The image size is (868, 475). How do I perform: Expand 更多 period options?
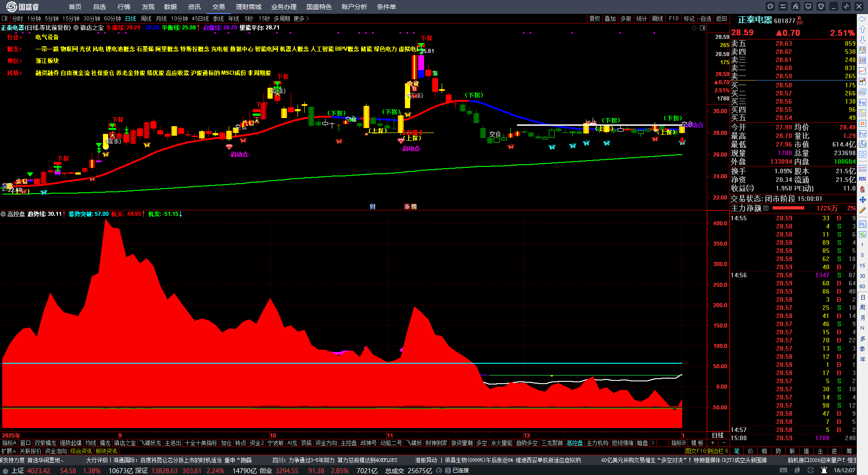pos(301,19)
